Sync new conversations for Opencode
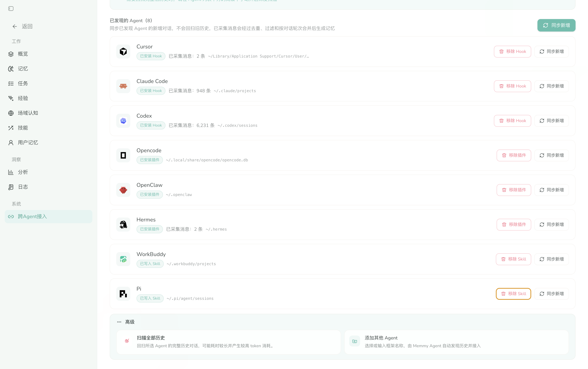588x369 pixels. (x=551, y=156)
